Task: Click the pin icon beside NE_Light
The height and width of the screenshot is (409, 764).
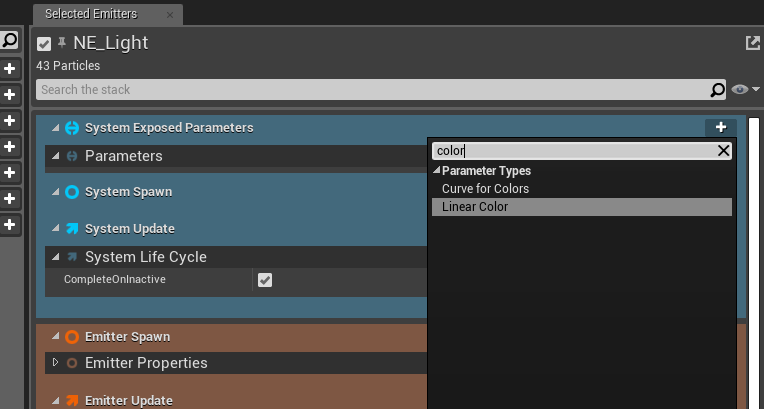Action: coord(61,43)
